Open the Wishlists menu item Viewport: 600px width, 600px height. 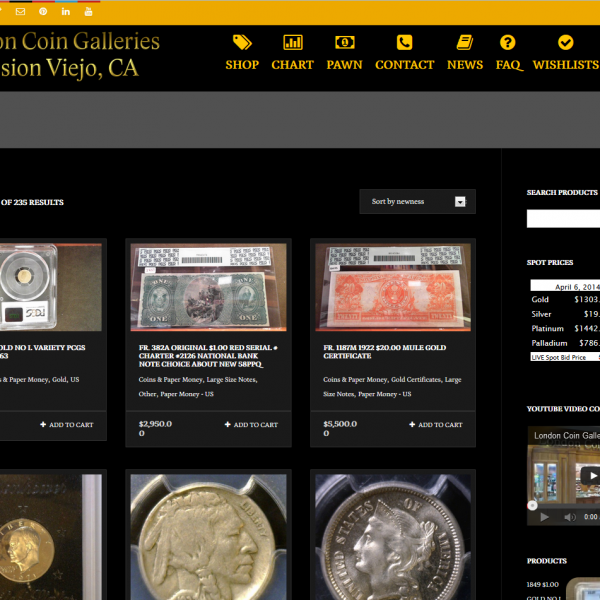click(x=565, y=64)
